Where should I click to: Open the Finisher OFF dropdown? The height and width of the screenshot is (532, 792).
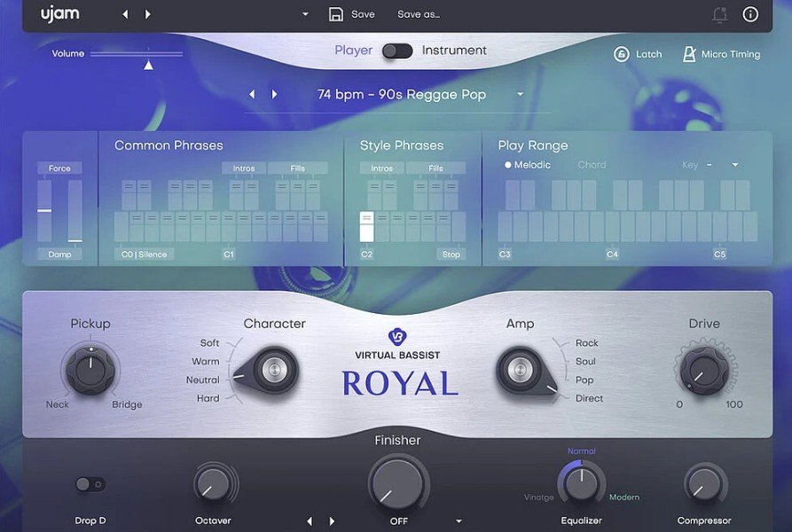click(459, 520)
